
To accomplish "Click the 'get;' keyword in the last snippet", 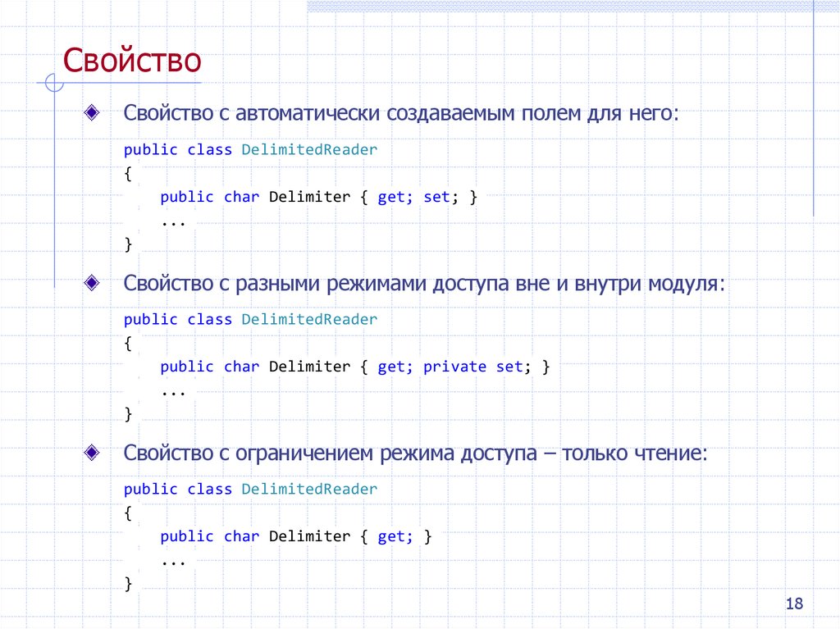I will point(393,536).
